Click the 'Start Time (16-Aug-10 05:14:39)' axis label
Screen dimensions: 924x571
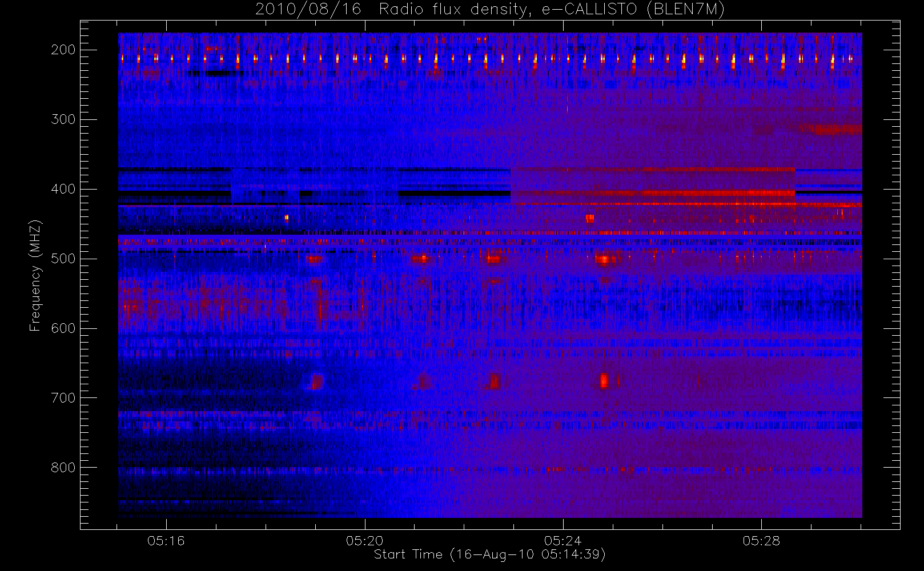489,554
